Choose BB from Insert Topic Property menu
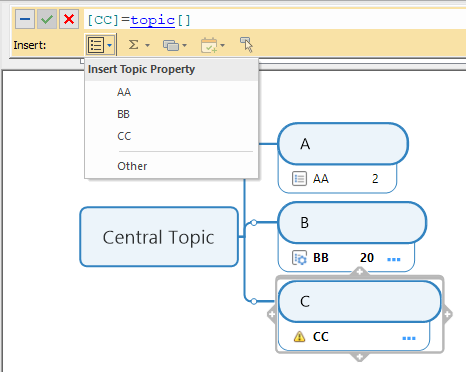Screen dimensions: 466x372 [172, 114]
